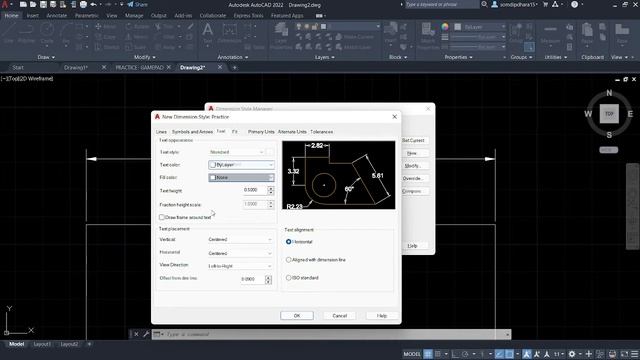Click the Move tool in Modify panel
This screenshot has width=640, height=360.
tap(105, 27)
